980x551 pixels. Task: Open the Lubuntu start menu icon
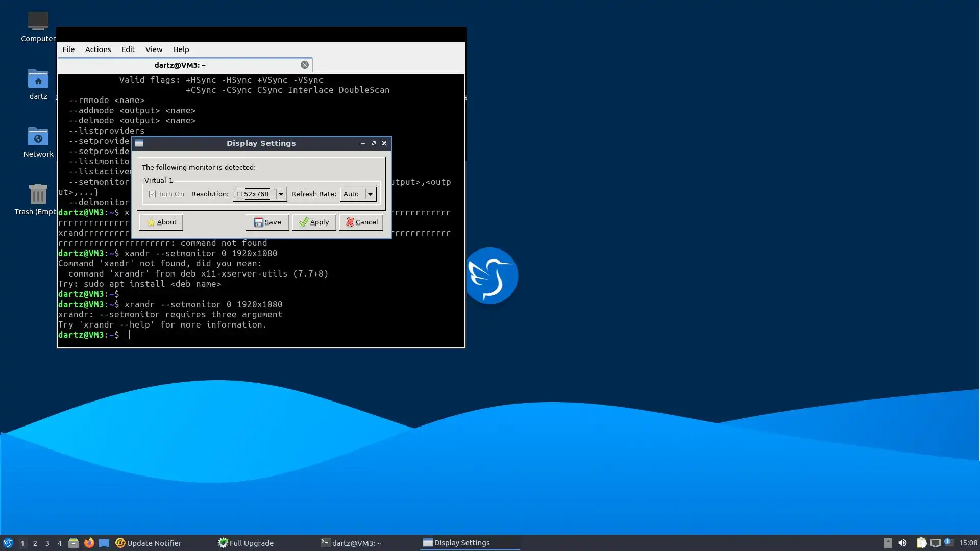[8, 543]
